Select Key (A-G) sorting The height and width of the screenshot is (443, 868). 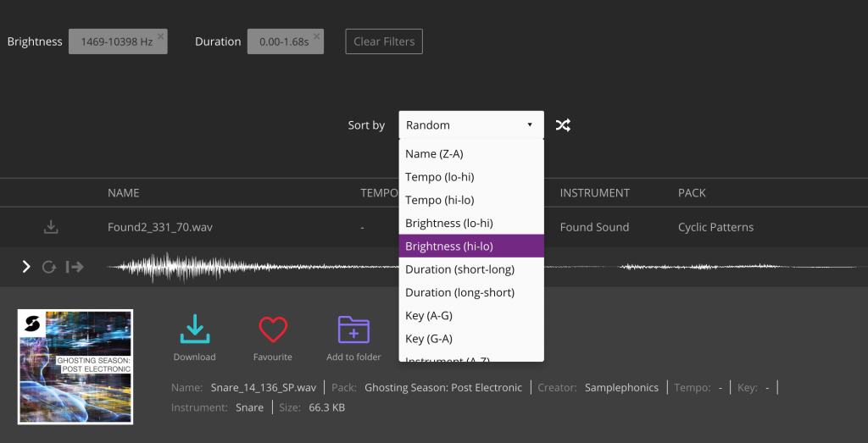coord(429,315)
